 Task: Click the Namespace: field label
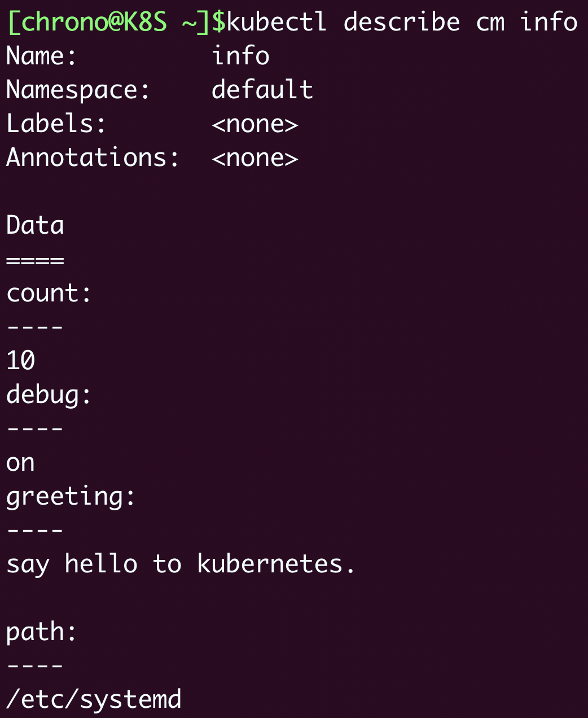pyautogui.click(x=78, y=90)
